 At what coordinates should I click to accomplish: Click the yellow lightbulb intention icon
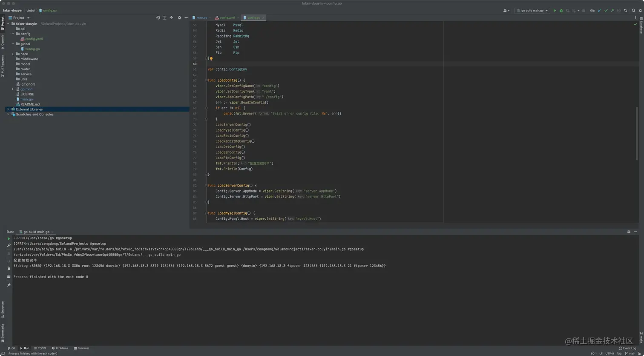pos(211,59)
